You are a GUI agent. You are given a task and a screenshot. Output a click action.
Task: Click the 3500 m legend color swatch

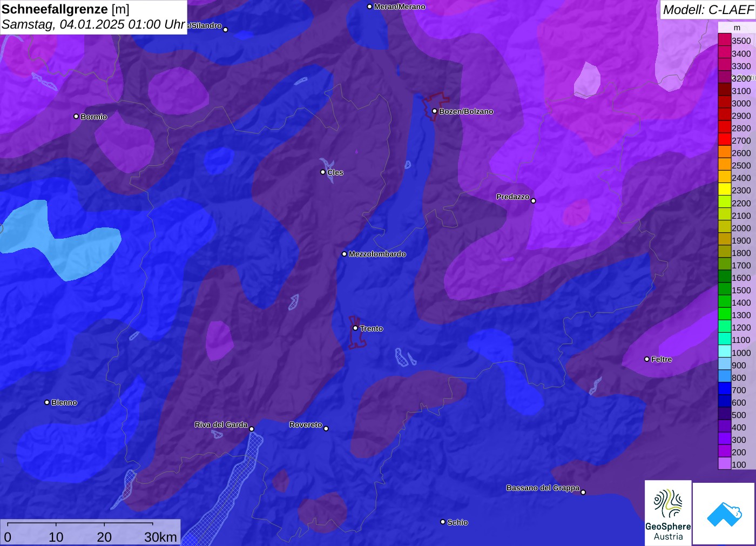click(x=724, y=40)
